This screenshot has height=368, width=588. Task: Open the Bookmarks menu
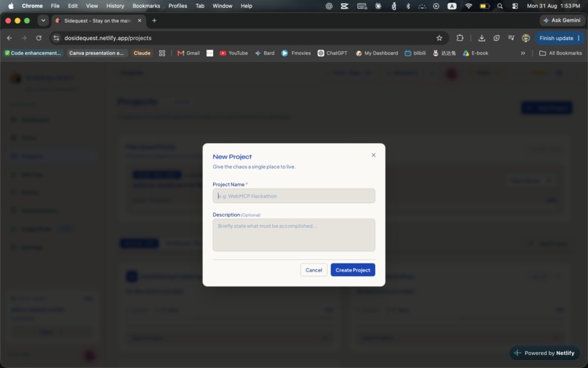click(x=146, y=6)
